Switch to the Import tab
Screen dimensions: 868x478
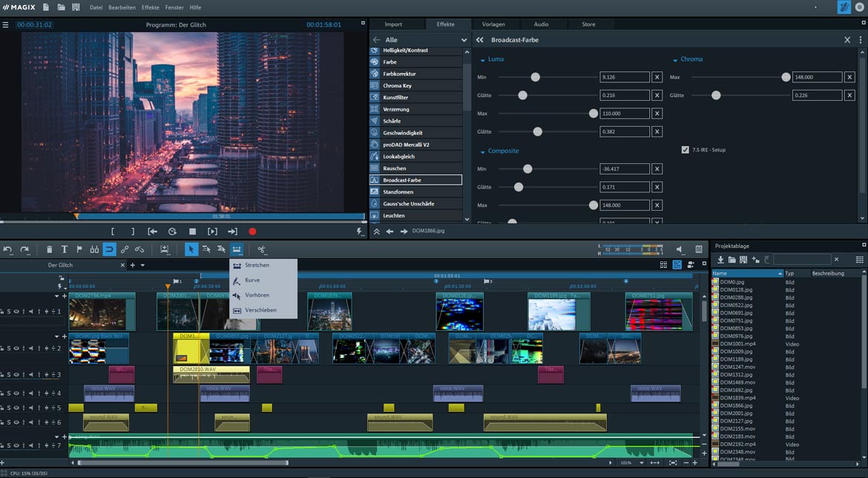393,24
